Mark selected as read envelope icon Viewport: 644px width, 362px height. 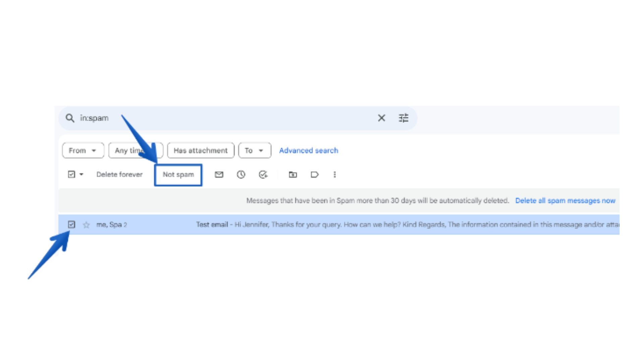(x=219, y=174)
